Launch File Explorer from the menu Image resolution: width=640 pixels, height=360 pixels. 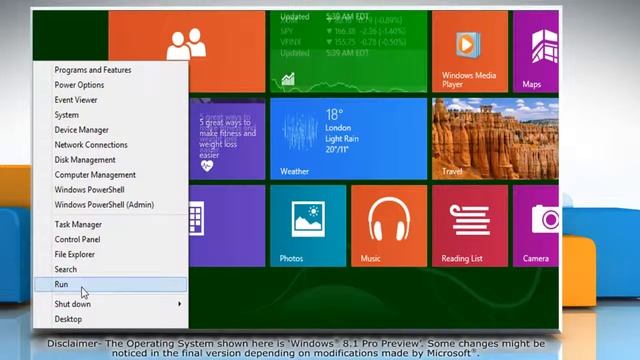pos(111,254)
